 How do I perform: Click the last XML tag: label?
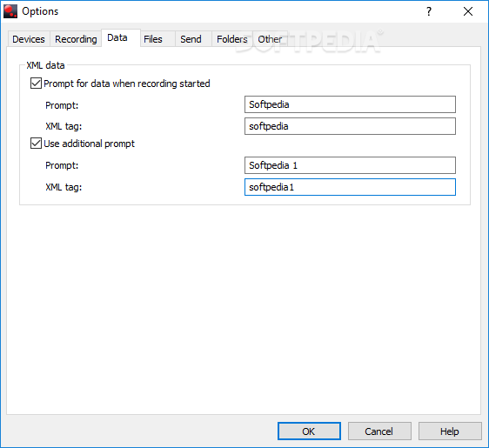[64, 187]
